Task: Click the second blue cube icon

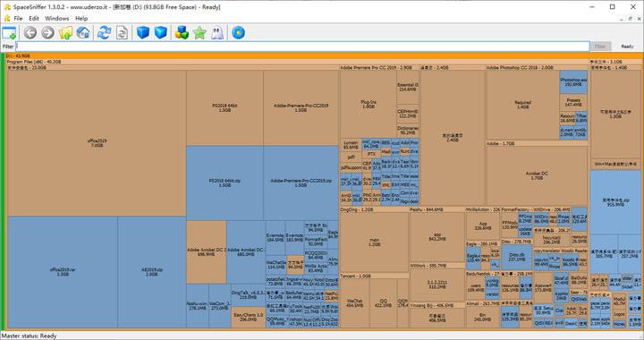Action: pos(161,33)
